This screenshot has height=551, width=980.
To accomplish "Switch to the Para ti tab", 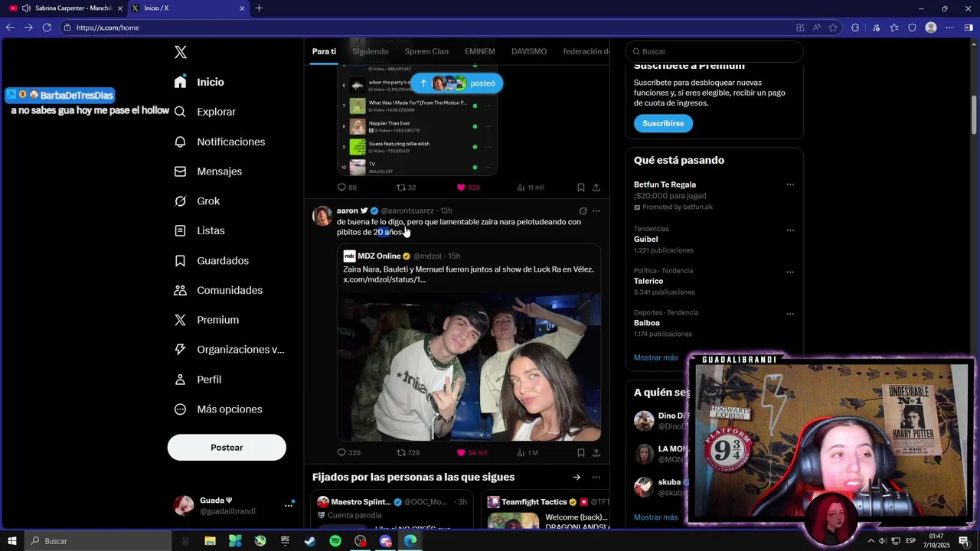I will click(324, 51).
